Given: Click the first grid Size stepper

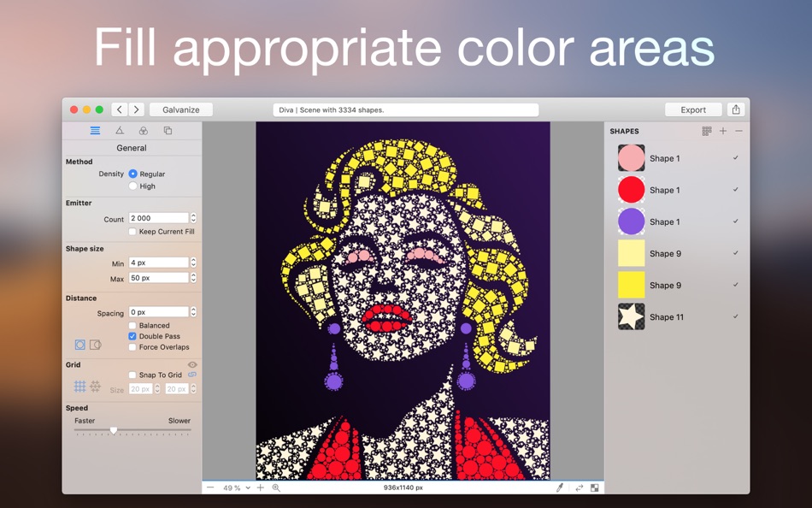Looking at the screenshot, I should pos(157,389).
